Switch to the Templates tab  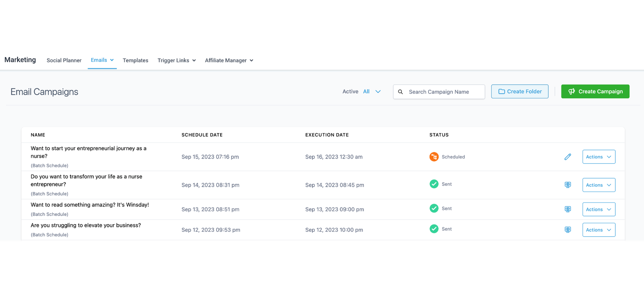point(135,60)
